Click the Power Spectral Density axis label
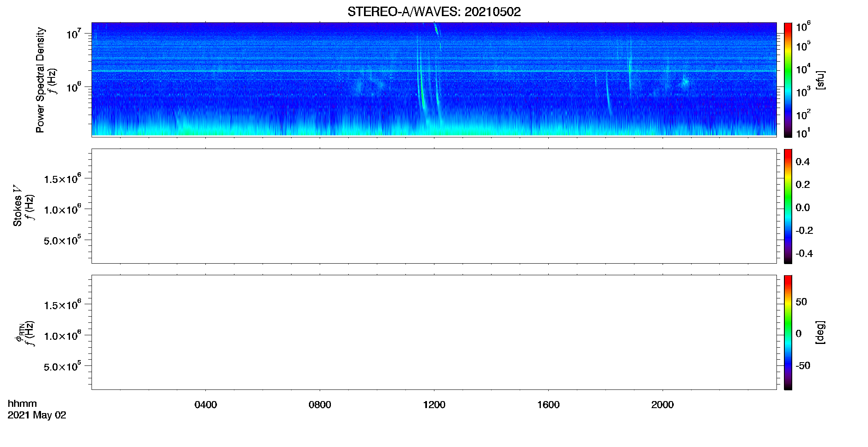 pos(40,80)
